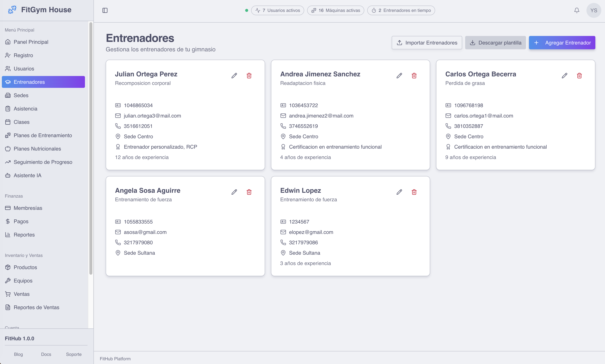
Task: Delete Andrea Jimenez Sanchez using trash icon
Action: click(x=414, y=75)
